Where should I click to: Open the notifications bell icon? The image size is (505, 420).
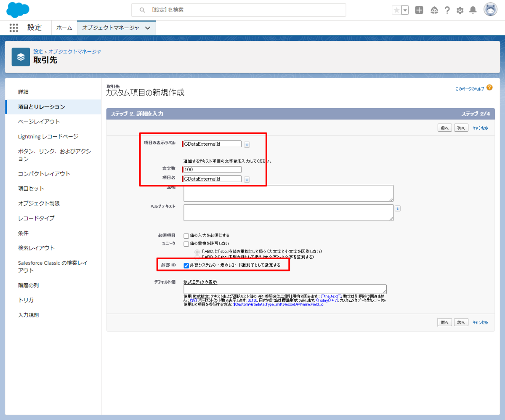[473, 10]
